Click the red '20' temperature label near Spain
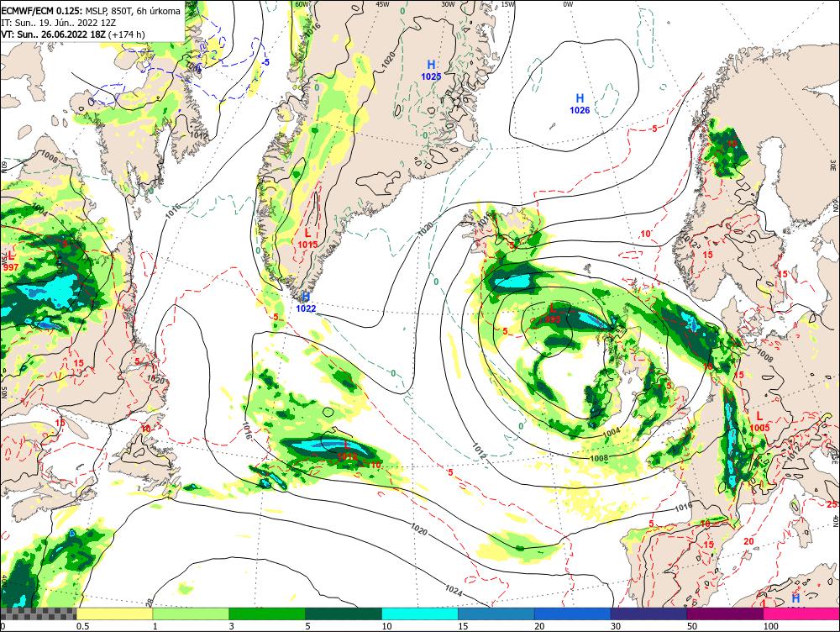The width and height of the screenshot is (840, 632). (x=749, y=541)
